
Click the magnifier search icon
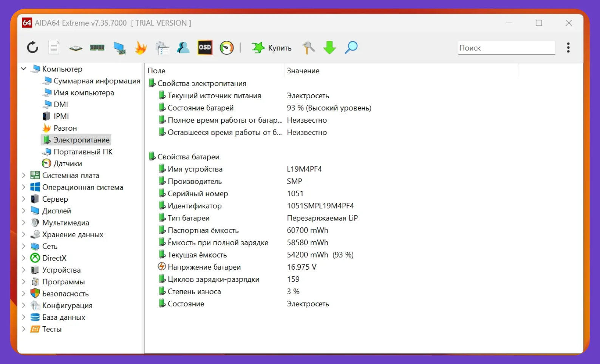(351, 48)
